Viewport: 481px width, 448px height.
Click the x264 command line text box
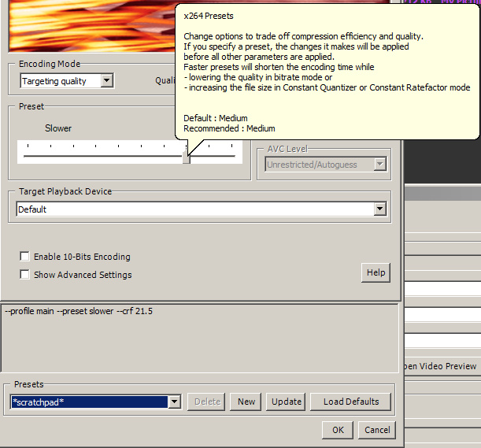point(199,338)
